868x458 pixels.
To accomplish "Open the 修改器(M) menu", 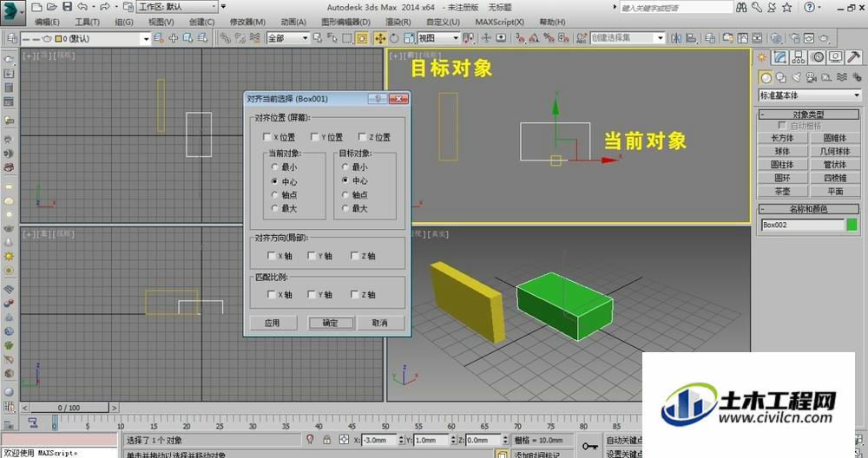I will pos(247,23).
